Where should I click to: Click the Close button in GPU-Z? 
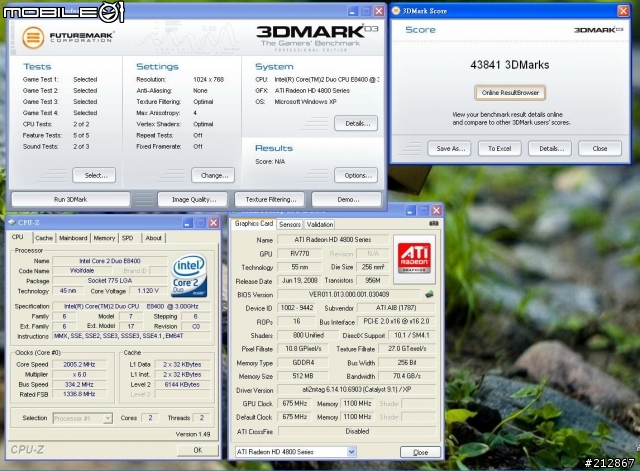click(420, 452)
